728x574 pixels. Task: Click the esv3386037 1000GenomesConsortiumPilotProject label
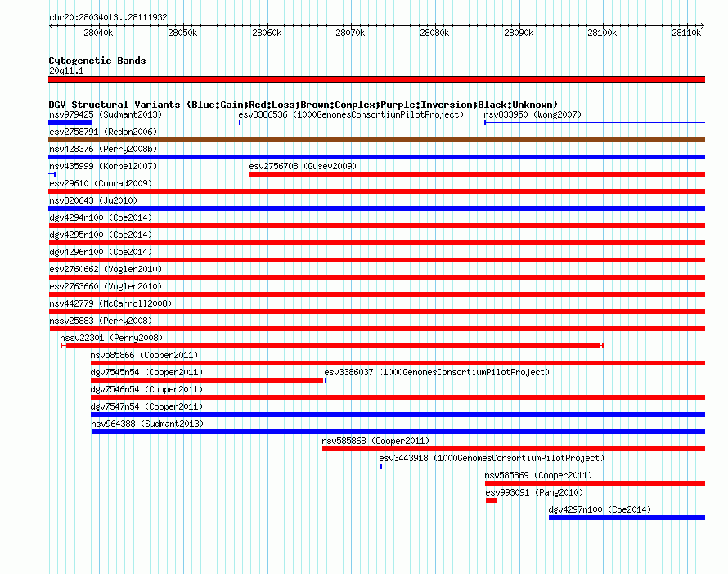click(437, 372)
